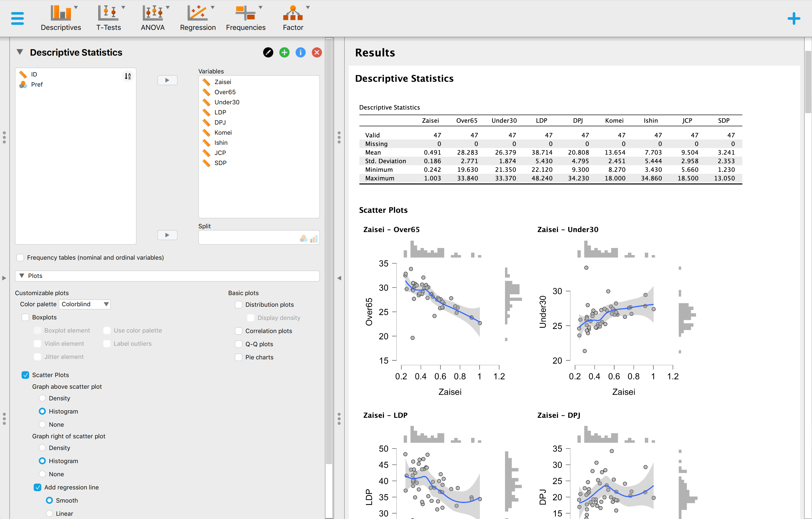Select SDP in the Variables list
Viewport: 812px width, 519px height.
click(x=259, y=163)
